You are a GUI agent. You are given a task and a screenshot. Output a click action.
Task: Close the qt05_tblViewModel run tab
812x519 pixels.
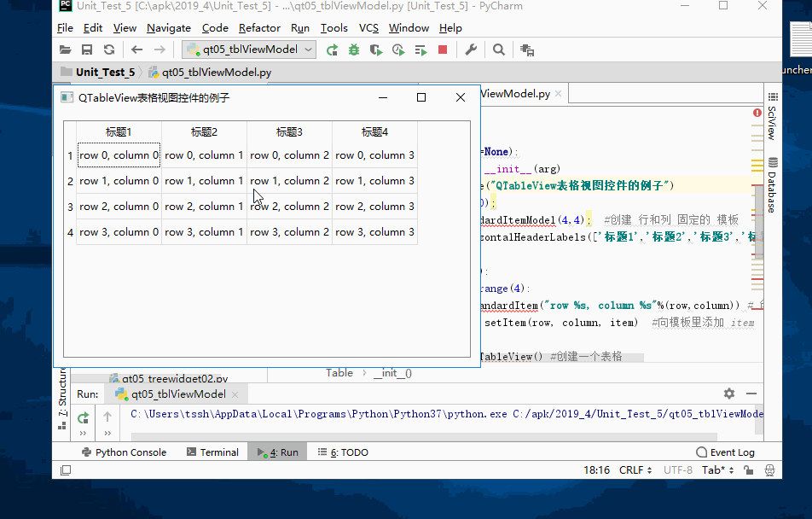(235, 394)
